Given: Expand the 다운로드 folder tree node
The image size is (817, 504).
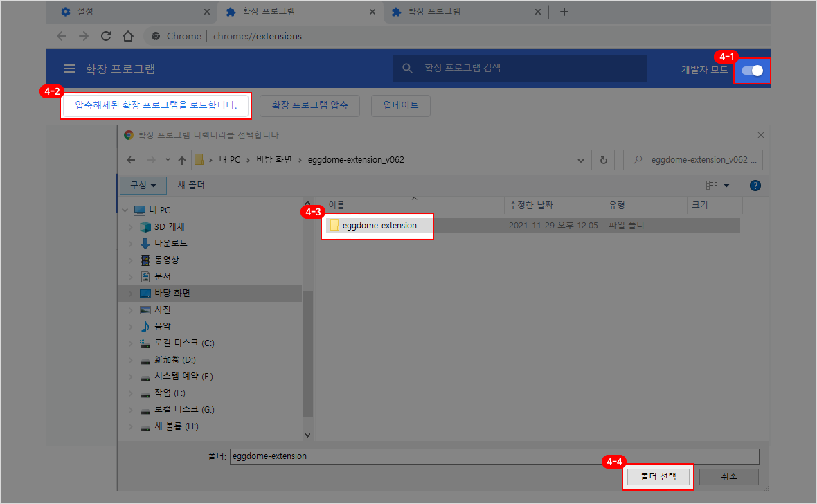Looking at the screenshot, I should click(129, 244).
